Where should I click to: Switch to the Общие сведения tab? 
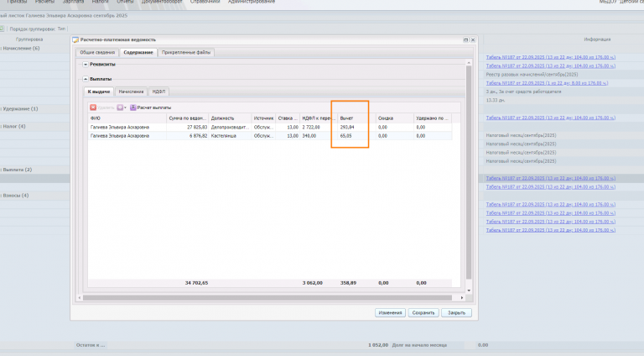[97, 52]
